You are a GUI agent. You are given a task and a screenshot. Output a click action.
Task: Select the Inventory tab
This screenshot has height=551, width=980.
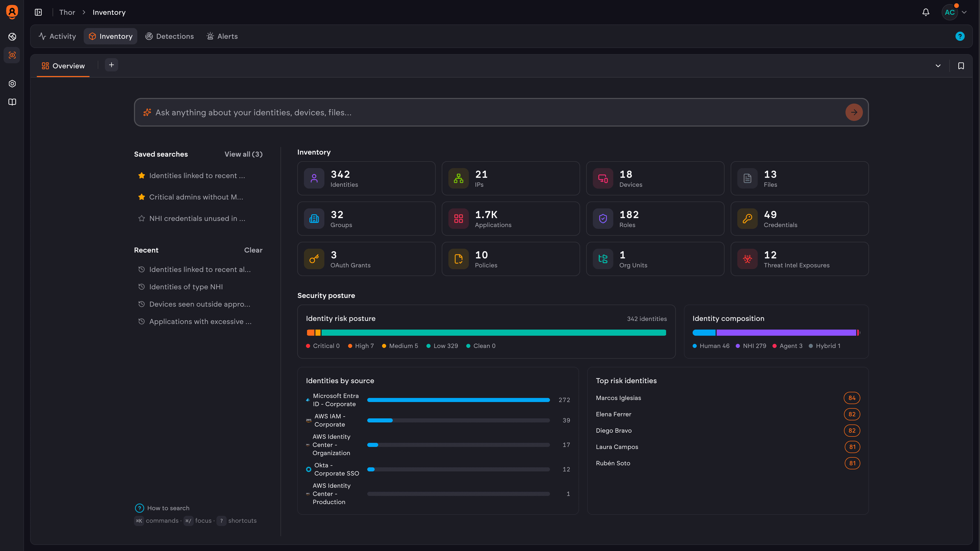coord(110,36)
